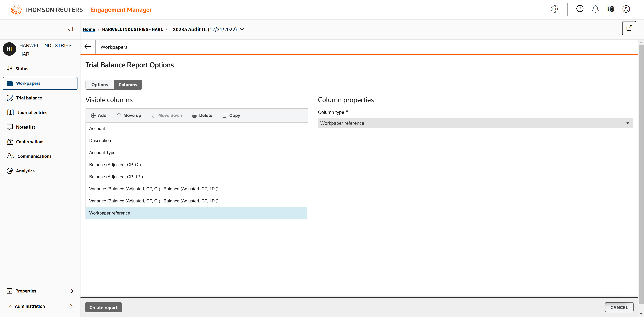Viewport: 644px width, 317px height.
Task: Collapse the left sidebar panel
Action: coord(70,29)
